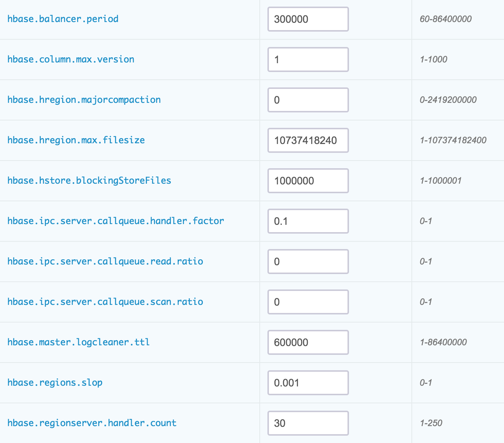Click the hbase.regions.slop parameter link

click(x=55, y=383)
